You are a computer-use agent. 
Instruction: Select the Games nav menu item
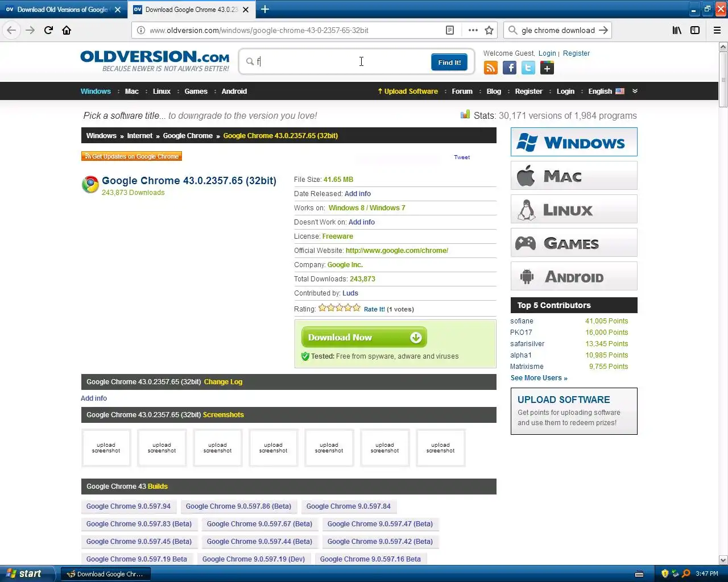196,91
